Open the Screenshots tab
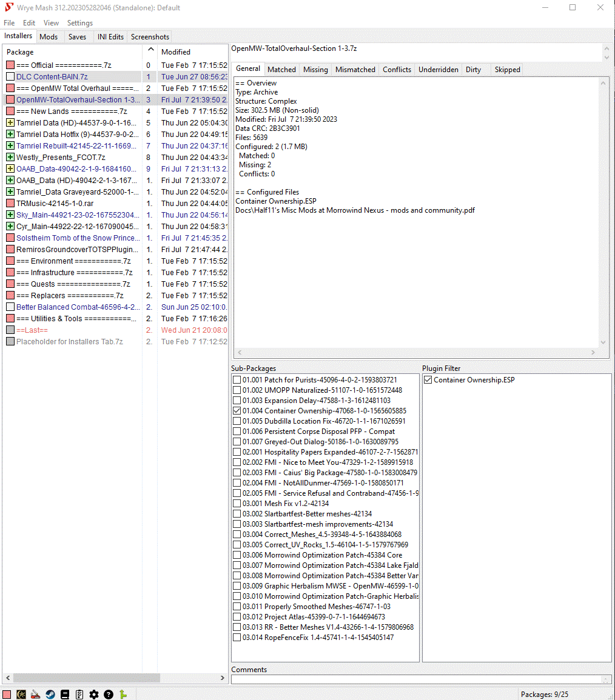 pos(150,36)
